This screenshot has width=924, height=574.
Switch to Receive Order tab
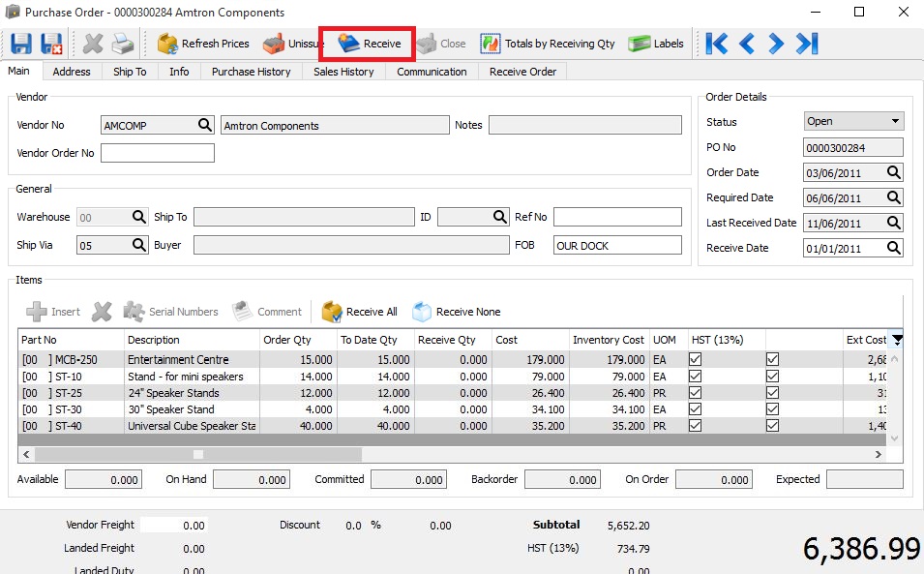point(522,72)
